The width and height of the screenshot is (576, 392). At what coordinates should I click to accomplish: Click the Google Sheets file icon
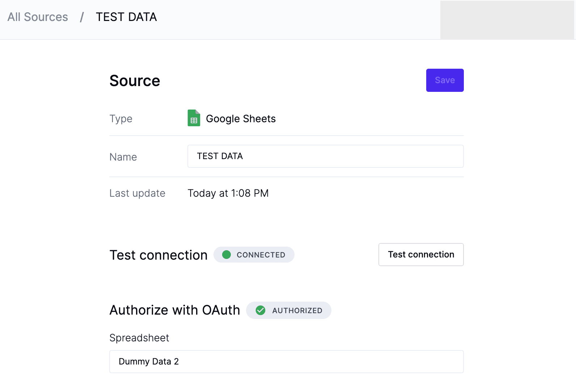coord(194,118)
